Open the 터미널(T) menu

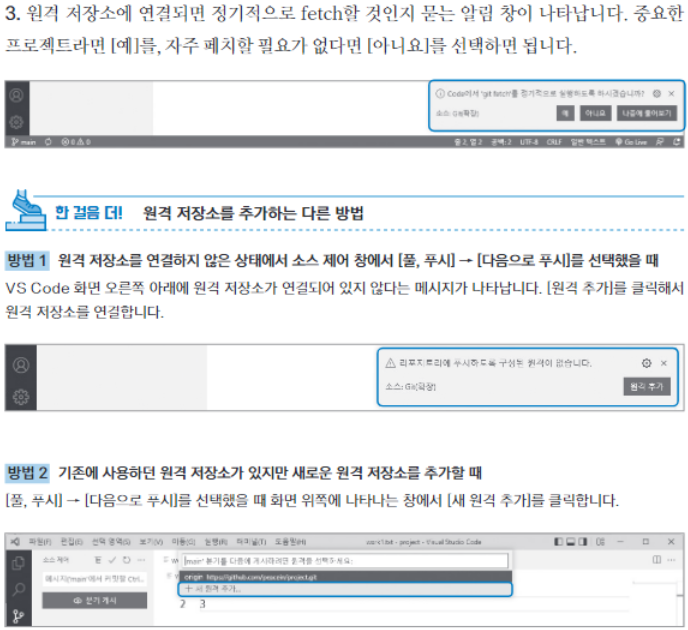pyautogui.click(x=251, y=542)
